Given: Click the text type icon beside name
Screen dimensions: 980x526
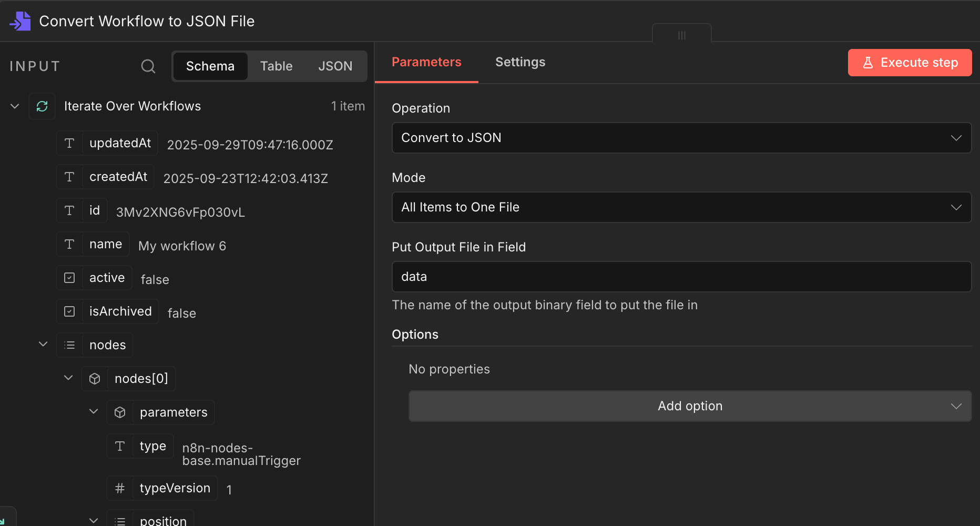Looking at the screenshot, I should pos(69,244).
